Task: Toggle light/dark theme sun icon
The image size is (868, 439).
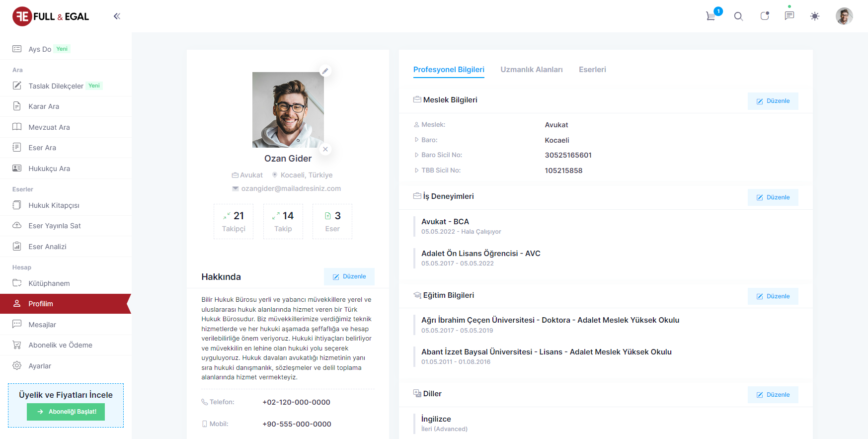Action: pyautogui.click(x=815, y=16)
